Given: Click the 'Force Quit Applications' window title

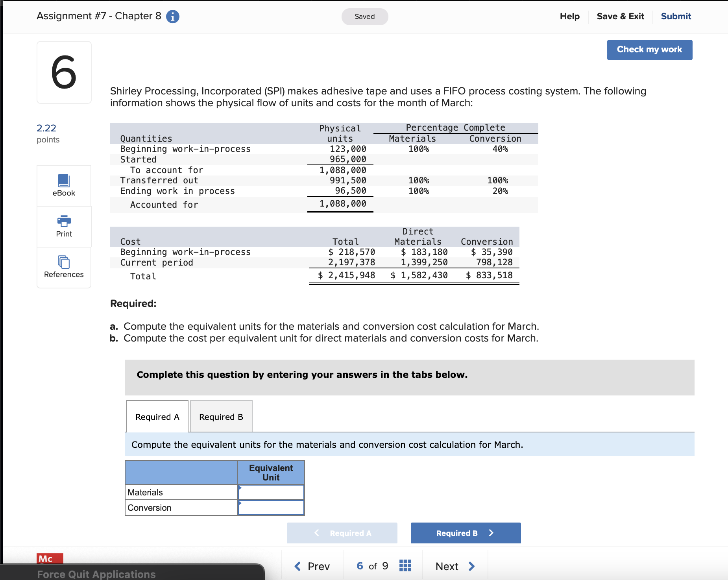Looking at the screenshot, I should click(96, 574).
